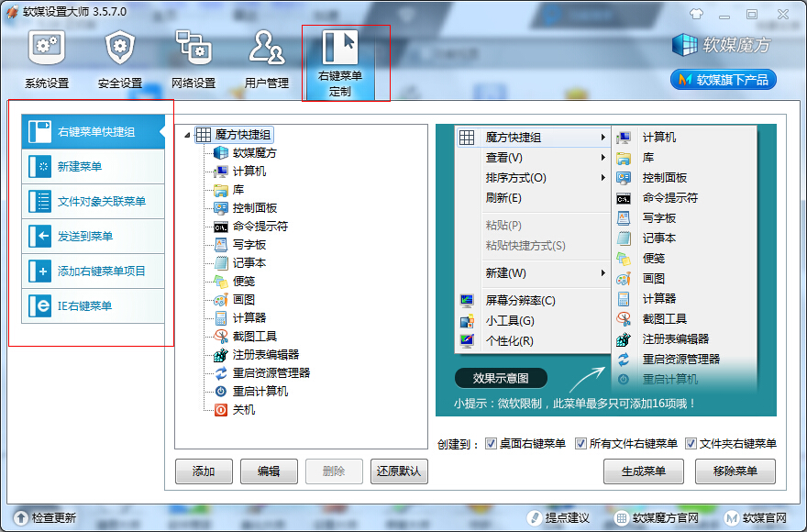
Task: Select the 右键菜单定制 toolbar icon
Action: coord(343,55)
